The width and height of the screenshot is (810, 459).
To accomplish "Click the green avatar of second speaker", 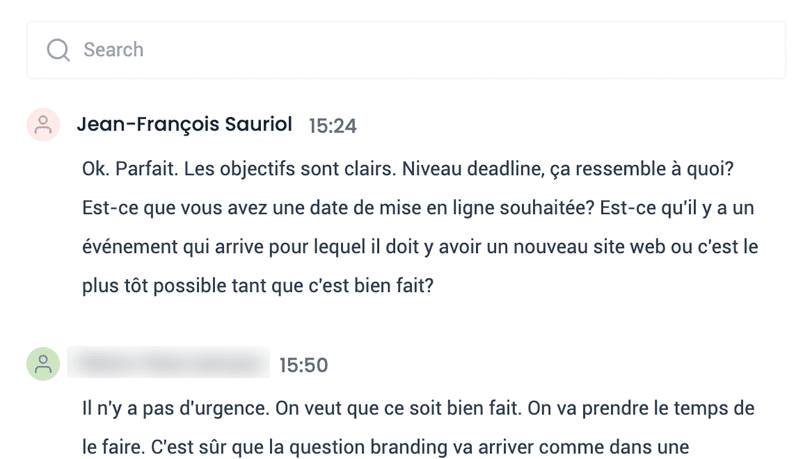I will [43, 365].
